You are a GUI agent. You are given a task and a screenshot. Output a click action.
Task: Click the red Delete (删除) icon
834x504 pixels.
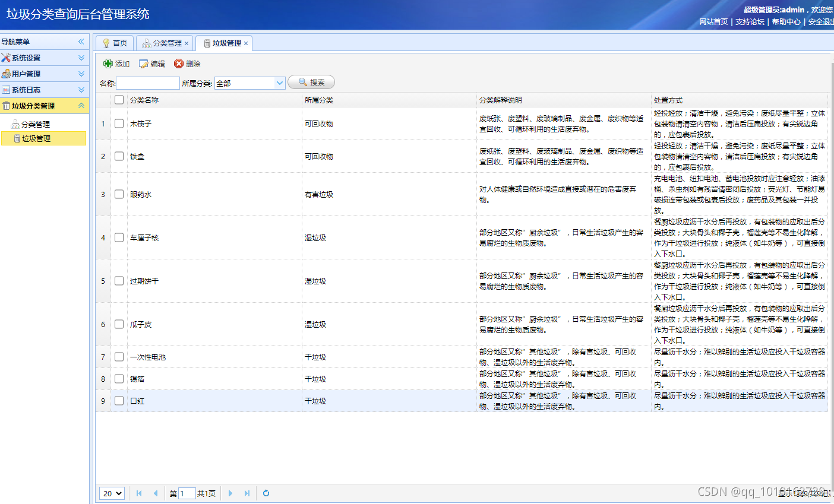click(179, 64)
